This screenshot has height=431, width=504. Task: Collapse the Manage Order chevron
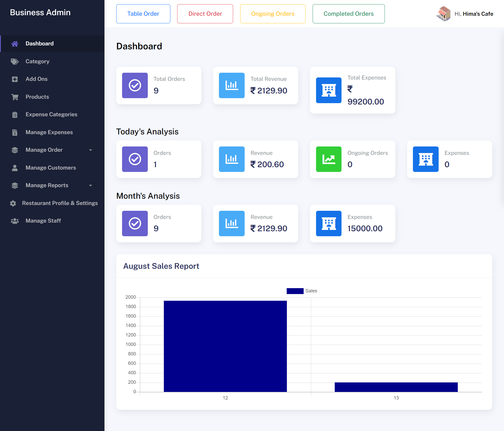point(91,150)
